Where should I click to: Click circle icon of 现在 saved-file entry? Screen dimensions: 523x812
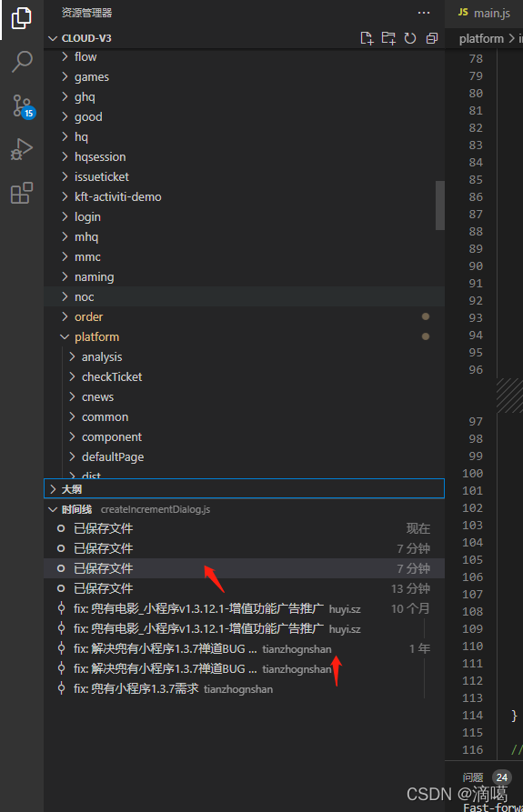61,528
